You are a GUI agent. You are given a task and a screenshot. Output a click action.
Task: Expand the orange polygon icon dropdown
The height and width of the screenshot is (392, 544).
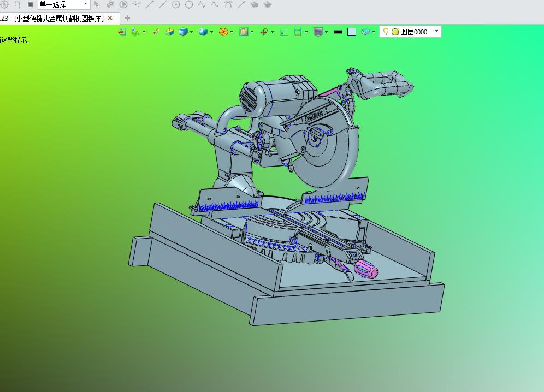pyautogui.click(x=232, y=32)
